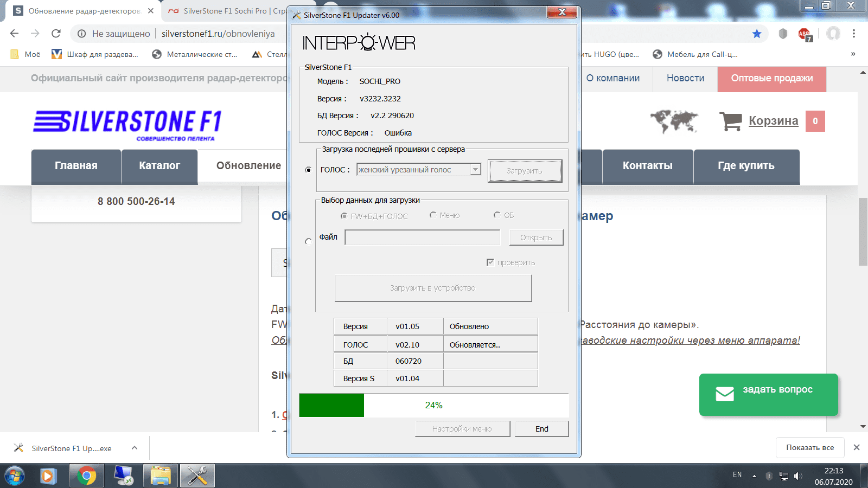The width and height of the screenshot is (868, 488).
Task: Open the Каталог menu item
Action: [159, 166]
